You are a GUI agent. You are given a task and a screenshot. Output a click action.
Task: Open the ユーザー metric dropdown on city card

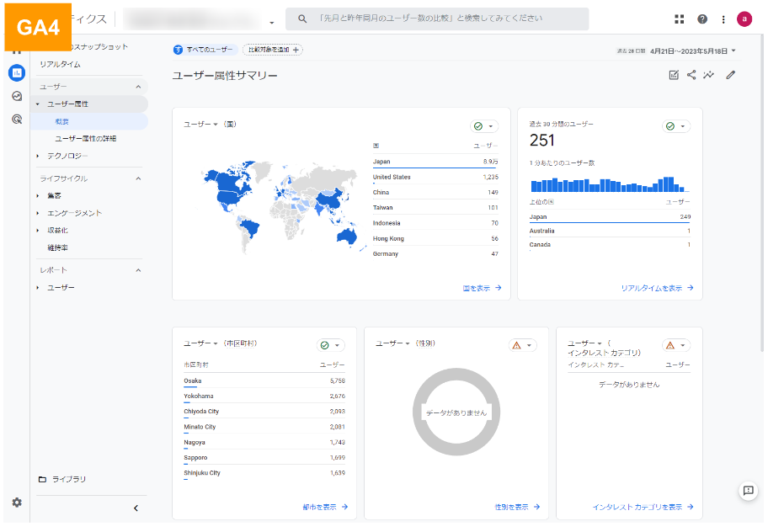[x=200, y=343]
